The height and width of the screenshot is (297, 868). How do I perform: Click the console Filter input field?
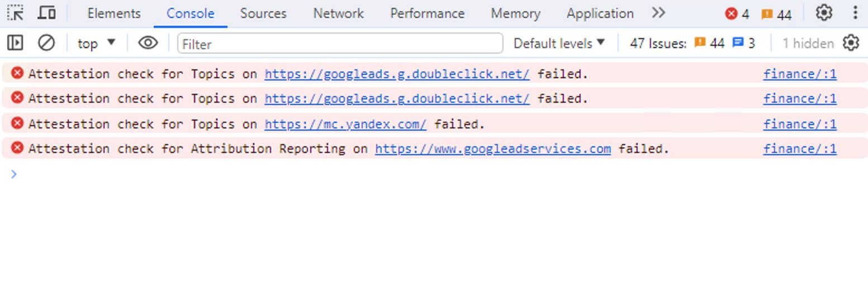[x=340, y=44]
